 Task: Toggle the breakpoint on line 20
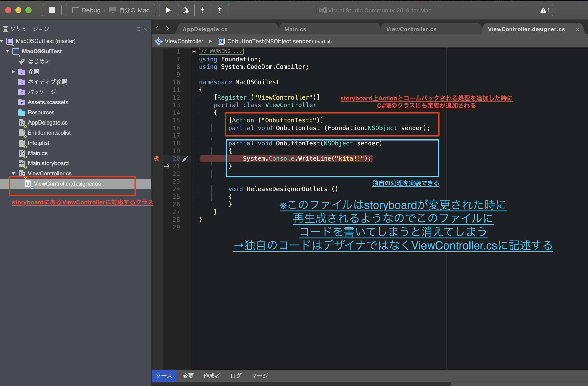click(x=157, y=159)
